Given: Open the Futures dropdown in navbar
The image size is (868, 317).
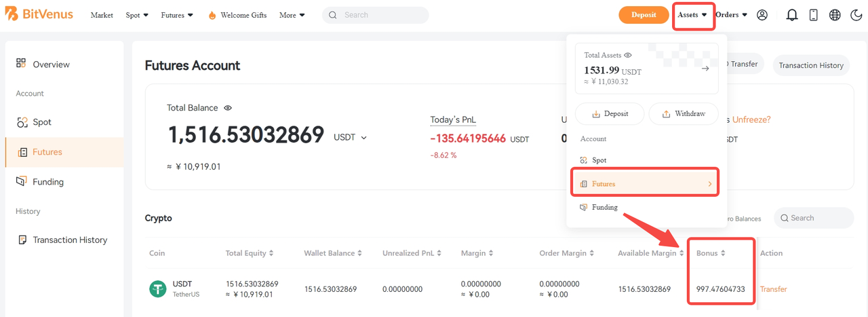Looking at the screenshot, I should pyautogui.click(x=177, y=15).
